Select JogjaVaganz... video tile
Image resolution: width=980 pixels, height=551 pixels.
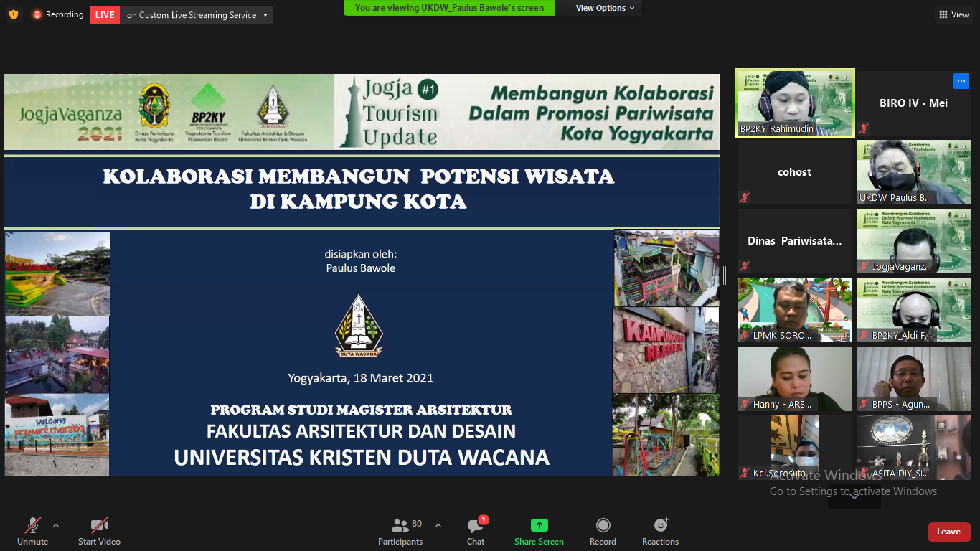[913, 241]
